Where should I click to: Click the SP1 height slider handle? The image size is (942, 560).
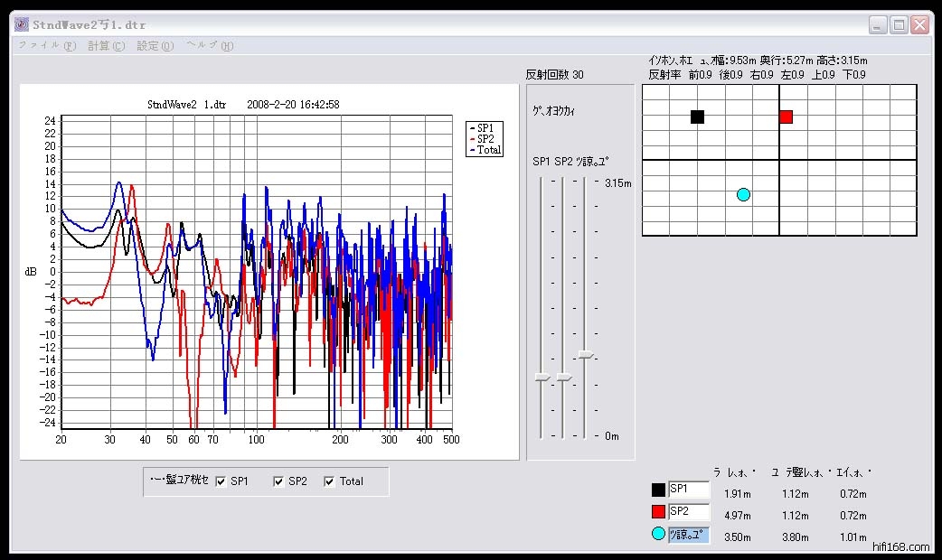(542, 377)
